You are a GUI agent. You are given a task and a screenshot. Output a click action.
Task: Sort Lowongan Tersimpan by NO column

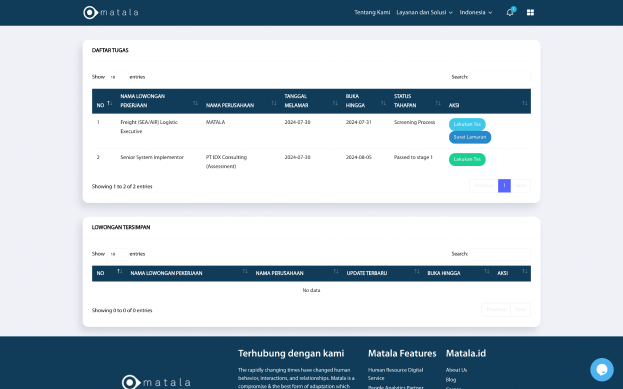(x=109, y=273)
